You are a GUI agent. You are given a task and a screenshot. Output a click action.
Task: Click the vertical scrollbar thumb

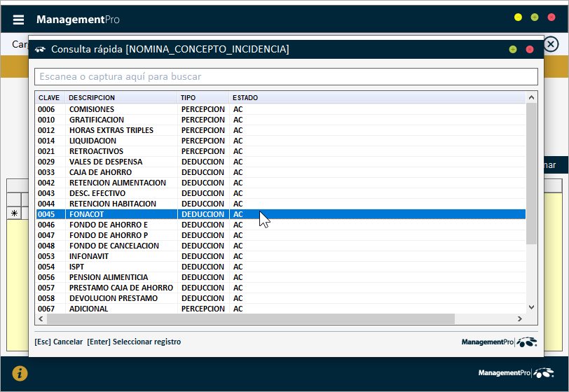(531, 174)
